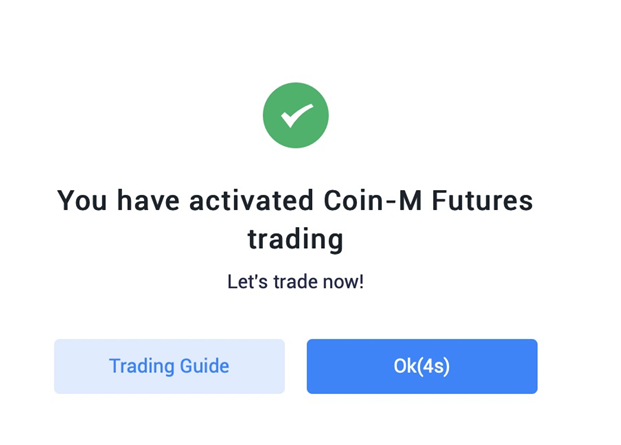The height and width of the screenshot is (445, 621).
Task: Click the Coin-M Futures activation heading
Action: (295, 219)
